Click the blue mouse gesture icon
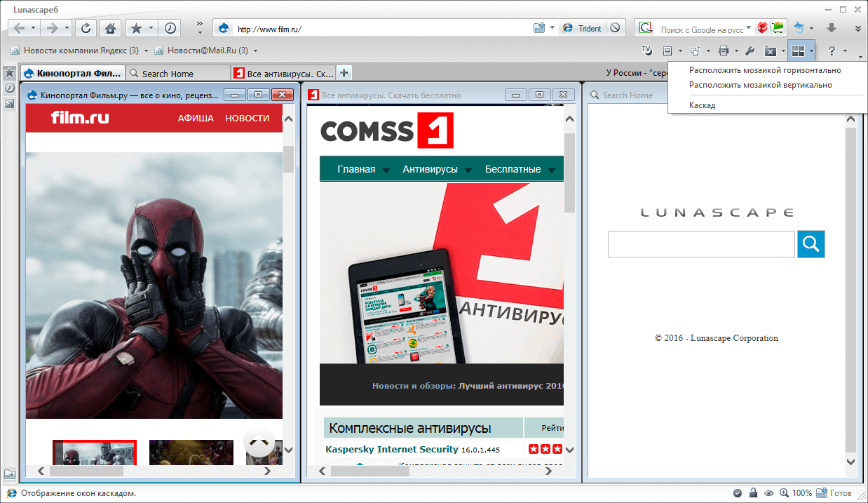 (799, 28)
